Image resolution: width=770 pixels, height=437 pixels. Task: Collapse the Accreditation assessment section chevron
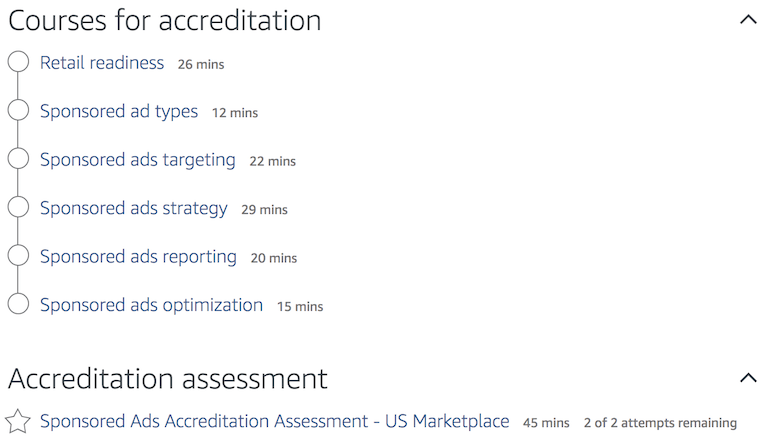click(x=748, y=378)
